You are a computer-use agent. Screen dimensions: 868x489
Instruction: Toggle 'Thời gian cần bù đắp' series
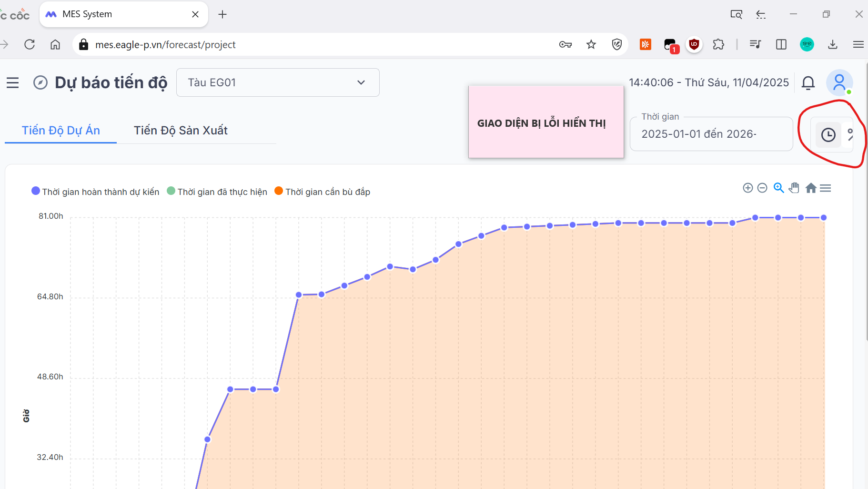point(323,192)
